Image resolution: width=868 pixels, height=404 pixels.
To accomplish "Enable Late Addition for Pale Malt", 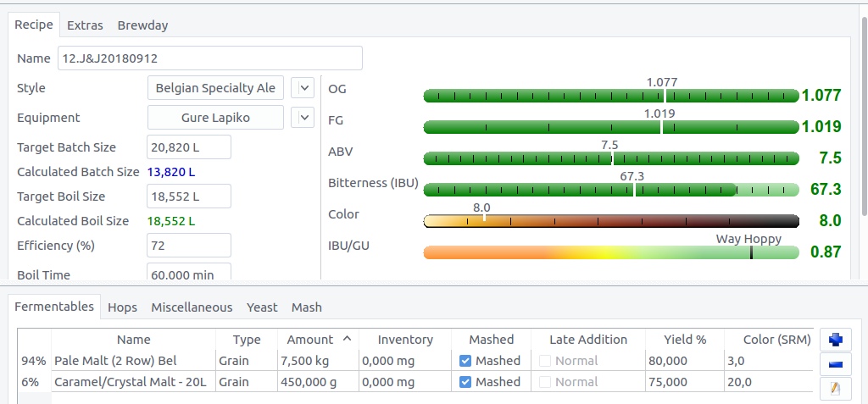I will 546,361.
